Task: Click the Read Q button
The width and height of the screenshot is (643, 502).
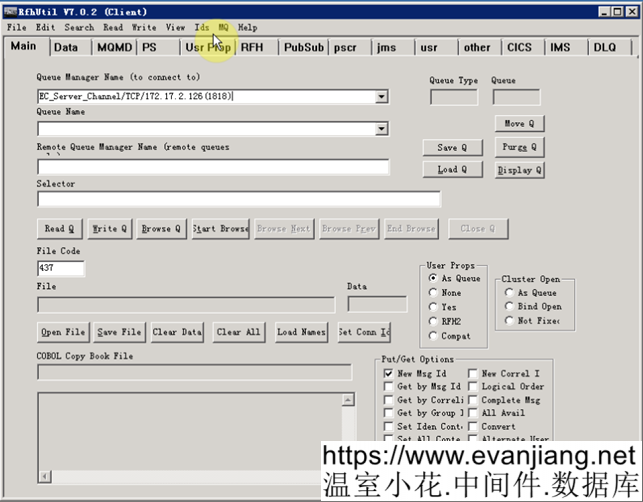Action: coord(60,228)
